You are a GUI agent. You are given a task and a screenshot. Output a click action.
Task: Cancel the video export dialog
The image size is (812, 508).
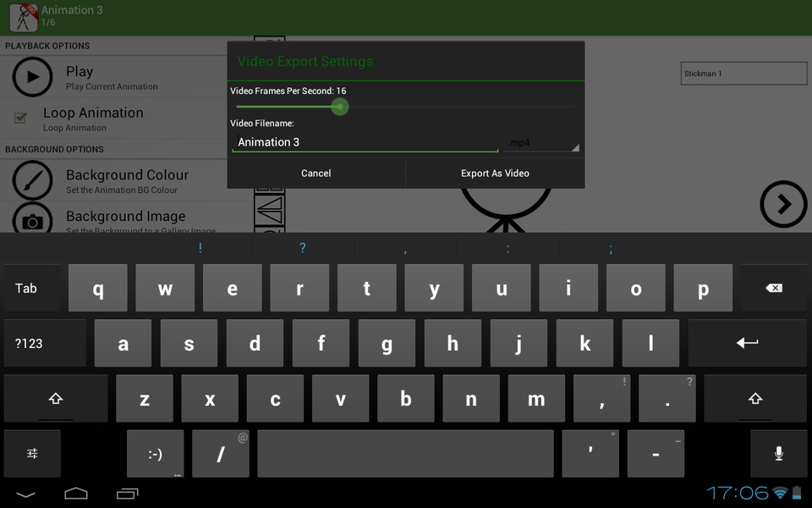pyautogui.click(x=315, y=173)
